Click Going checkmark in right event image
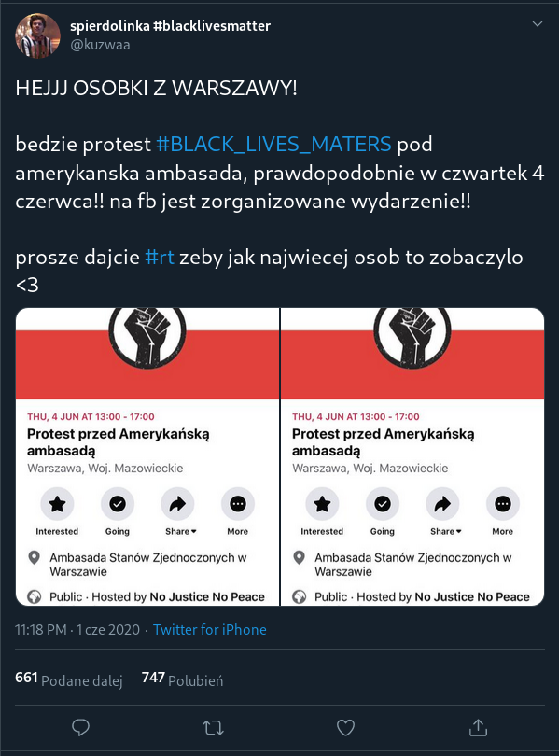The image size is (559, 756). point(383,504)
